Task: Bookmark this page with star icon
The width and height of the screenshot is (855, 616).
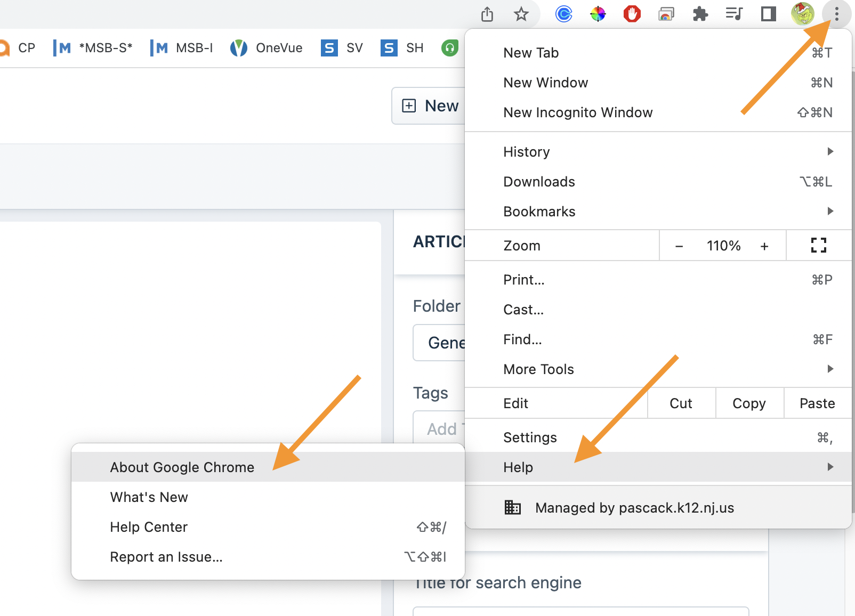Action: (521, 14)
